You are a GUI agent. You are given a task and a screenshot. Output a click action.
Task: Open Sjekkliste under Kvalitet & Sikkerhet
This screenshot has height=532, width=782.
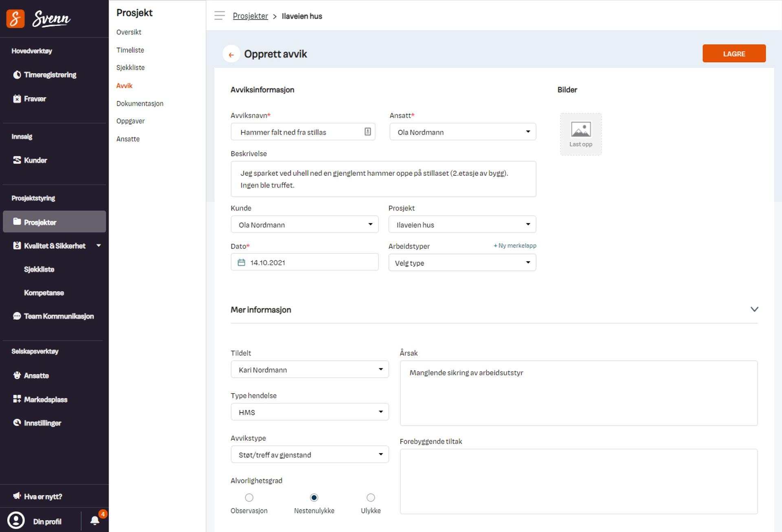[39, 269]
